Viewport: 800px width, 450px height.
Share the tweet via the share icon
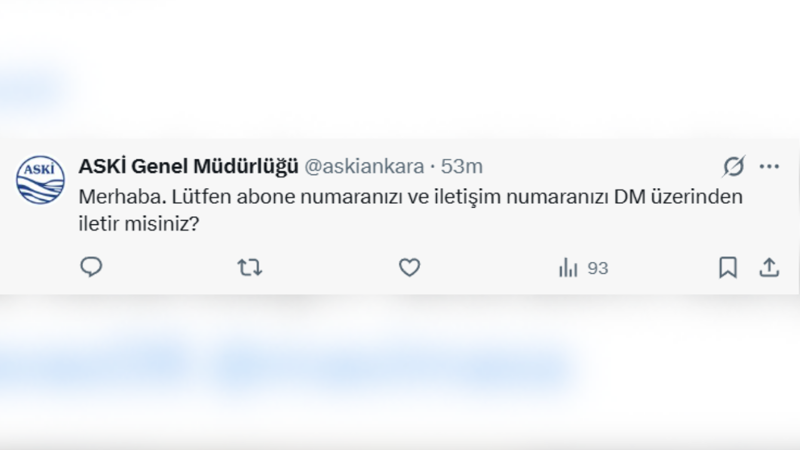coord(769,267)
